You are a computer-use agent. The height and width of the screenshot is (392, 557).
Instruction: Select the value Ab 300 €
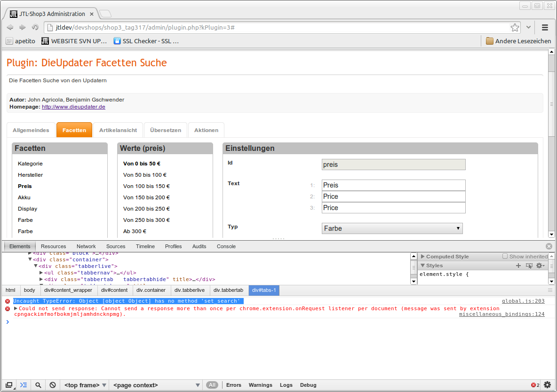click(135, 232)
